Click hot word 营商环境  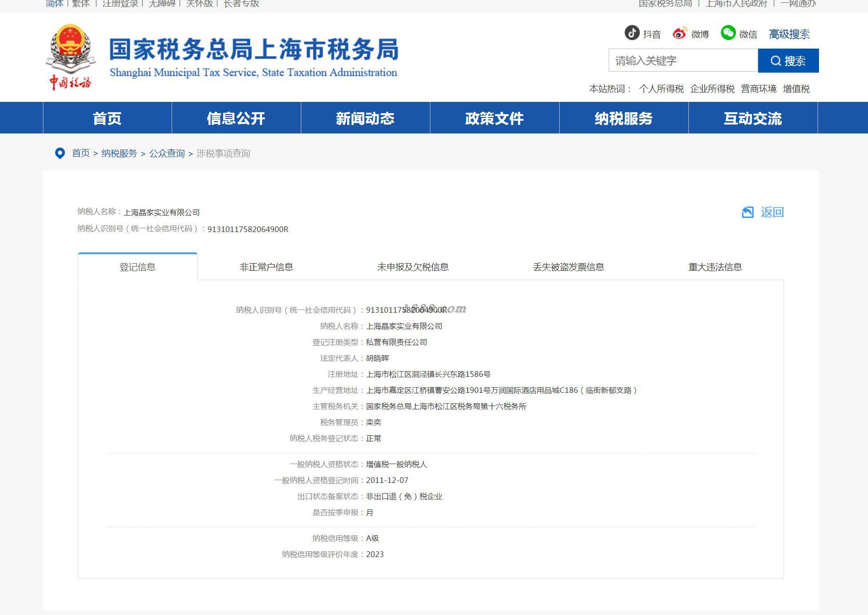coord(759,89)
